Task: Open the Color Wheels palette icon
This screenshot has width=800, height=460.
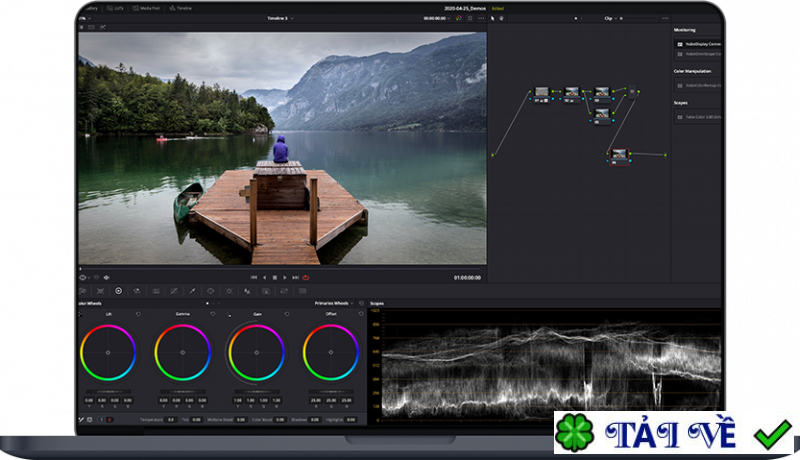Action: pos(118,291)
